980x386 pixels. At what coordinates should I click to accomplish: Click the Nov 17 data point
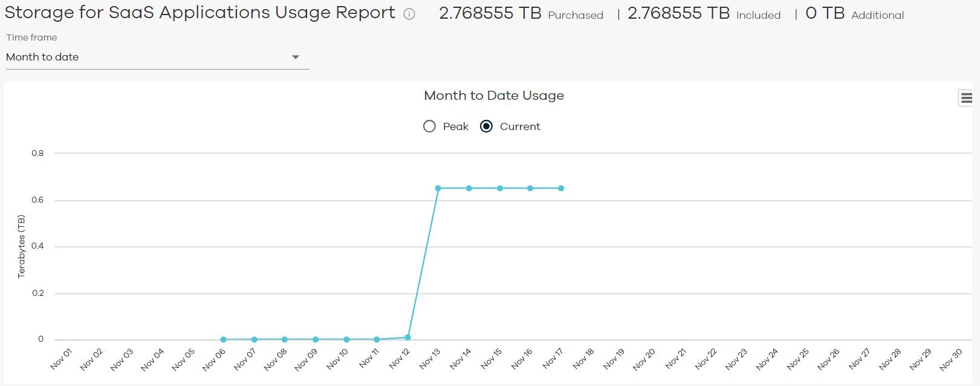pyautogui.click(x=561, y=188)
